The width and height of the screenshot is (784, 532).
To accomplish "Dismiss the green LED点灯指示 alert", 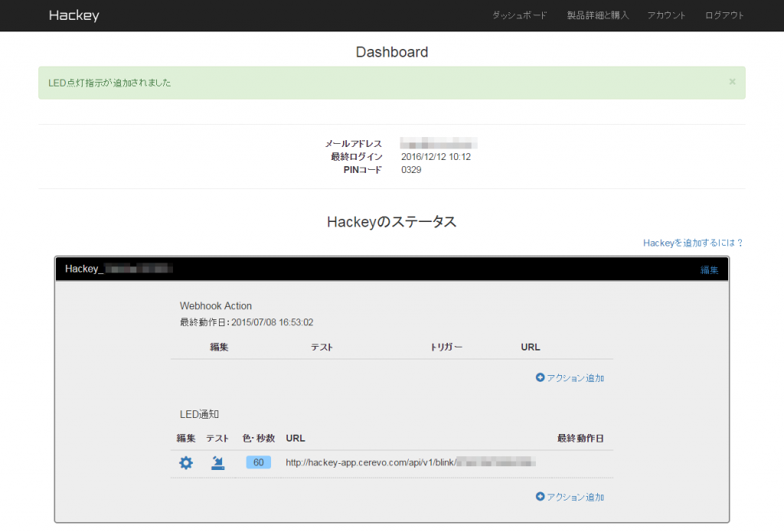I will click(732, 82).
